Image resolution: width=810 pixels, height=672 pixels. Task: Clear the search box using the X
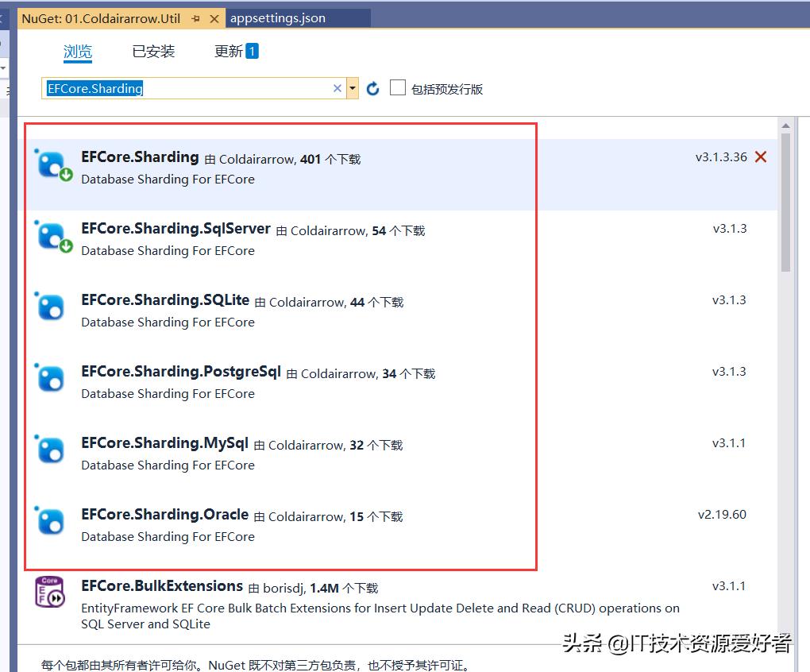337,88
